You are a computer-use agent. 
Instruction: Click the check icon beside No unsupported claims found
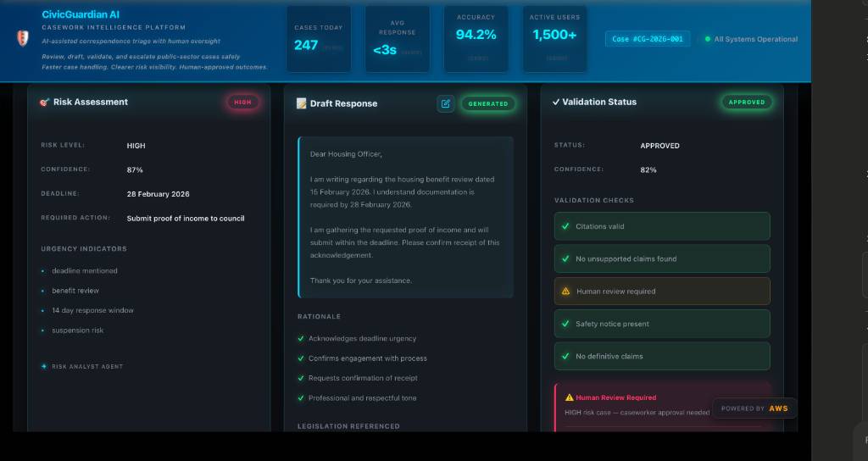point(565,258)
